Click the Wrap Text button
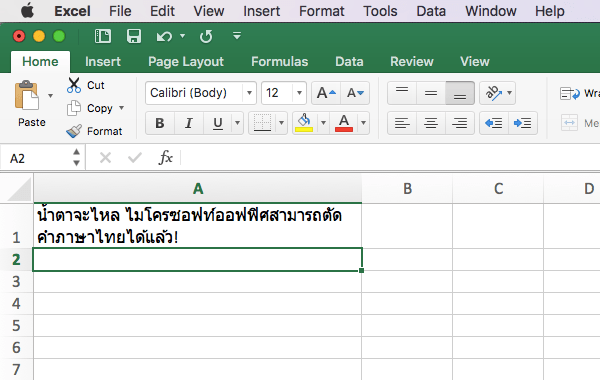Viewport: 600px width, 380px height. point(579,93)
